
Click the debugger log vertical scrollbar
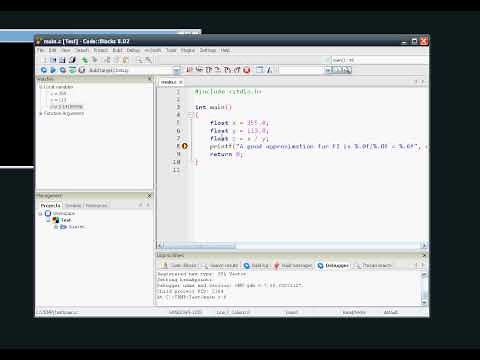[x=424, y=289]
